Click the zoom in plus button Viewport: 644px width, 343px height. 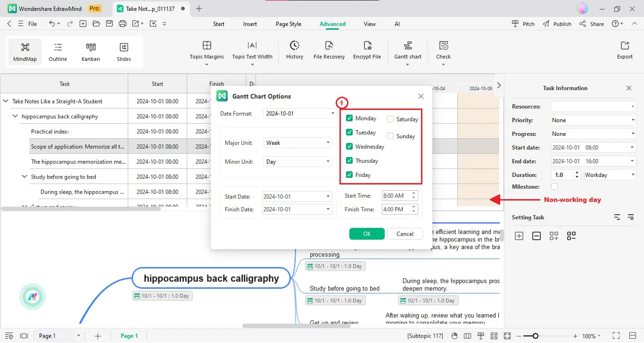click(575, 336)
